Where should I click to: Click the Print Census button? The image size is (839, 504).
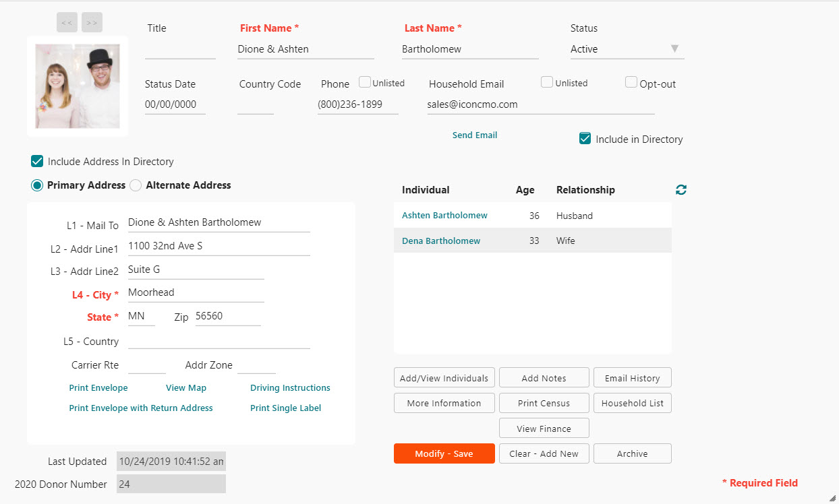point(544,402)
